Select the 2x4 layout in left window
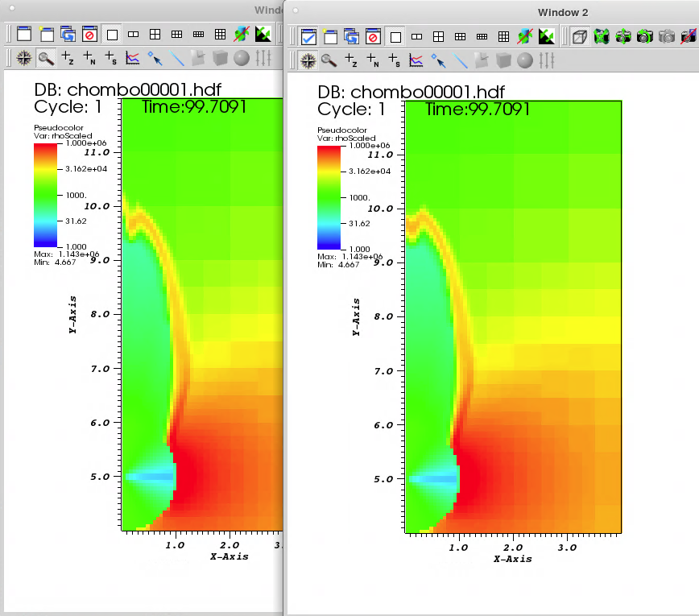This screenshot has height=616, width=699. (198, 34)
